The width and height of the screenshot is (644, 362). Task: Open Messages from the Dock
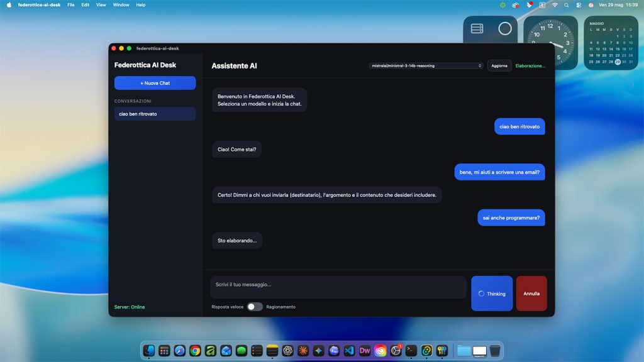[x=241, y=351]
